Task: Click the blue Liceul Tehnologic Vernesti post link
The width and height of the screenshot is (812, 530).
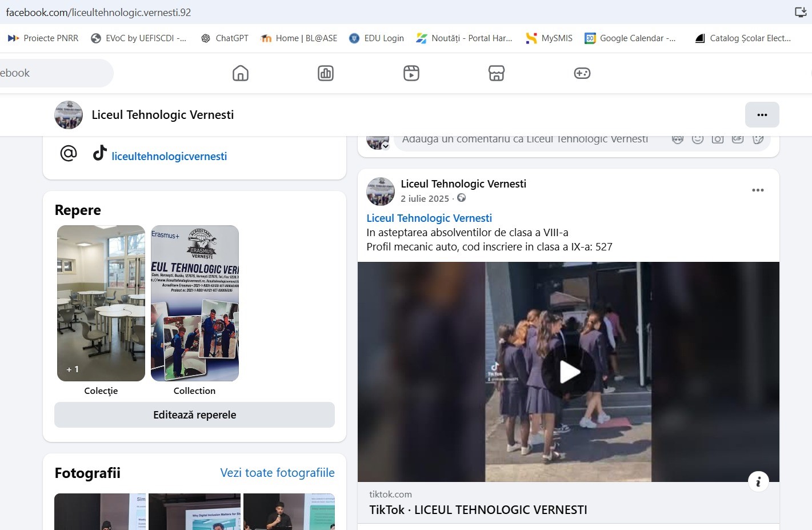Action: click(429, 218)
